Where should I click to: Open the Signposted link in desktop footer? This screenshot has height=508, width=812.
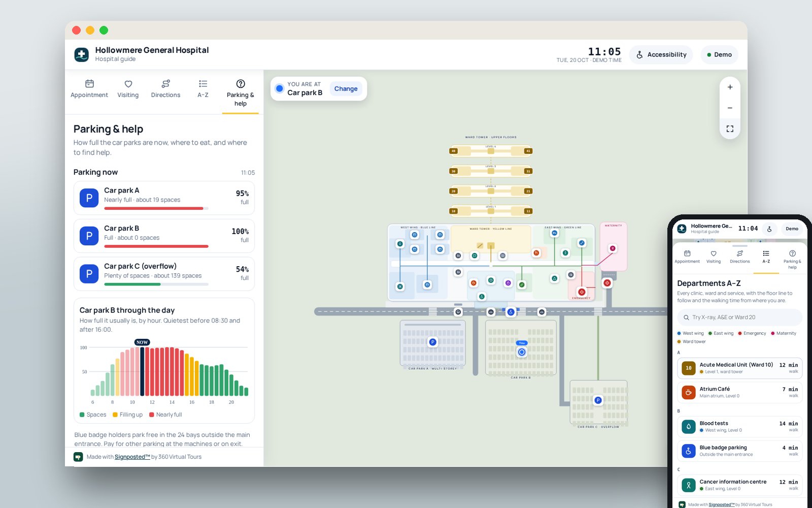(x=132, y=457)
